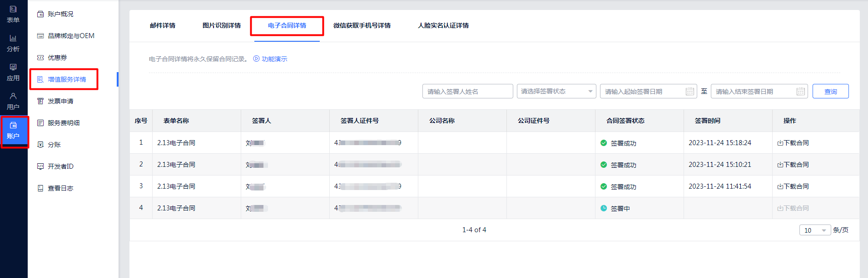Switch to the 邮件详情 tab

pos(163,26)
